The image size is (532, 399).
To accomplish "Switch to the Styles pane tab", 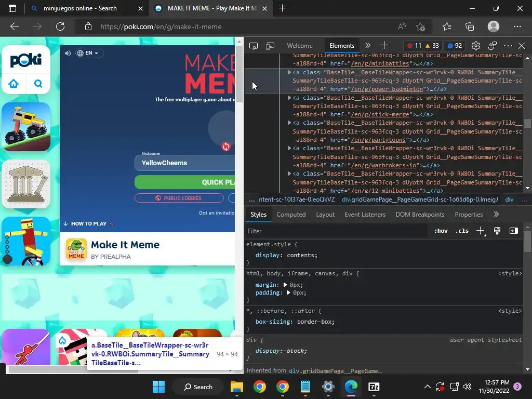I will [x=259, y=215].
